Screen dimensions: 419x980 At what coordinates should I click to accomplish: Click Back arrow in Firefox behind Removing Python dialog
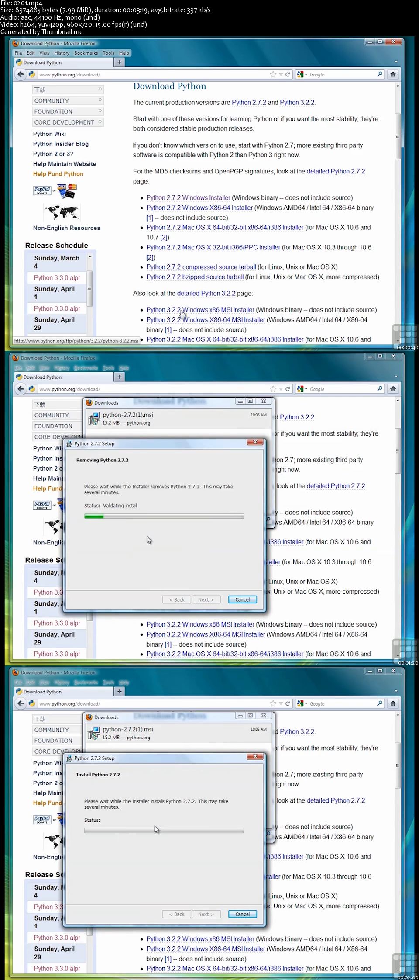21,389
